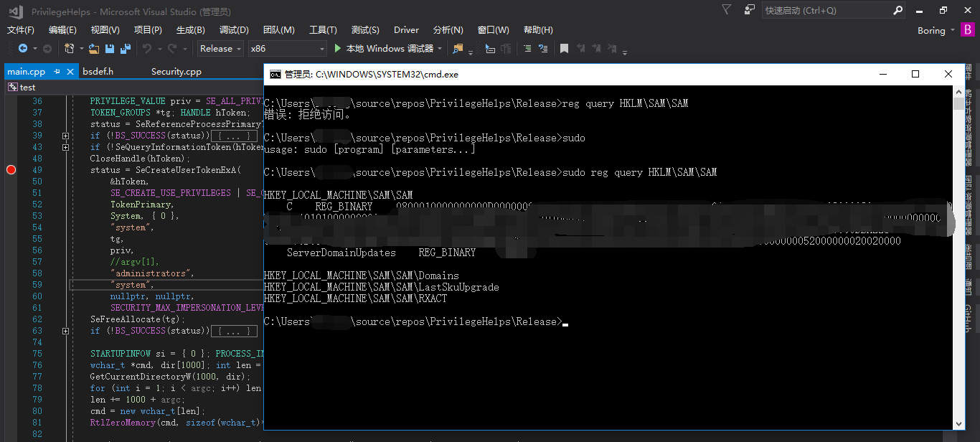Expand the collapsed block at line 63
Viewport: 980px width, 442px height.
coord(65,331)
